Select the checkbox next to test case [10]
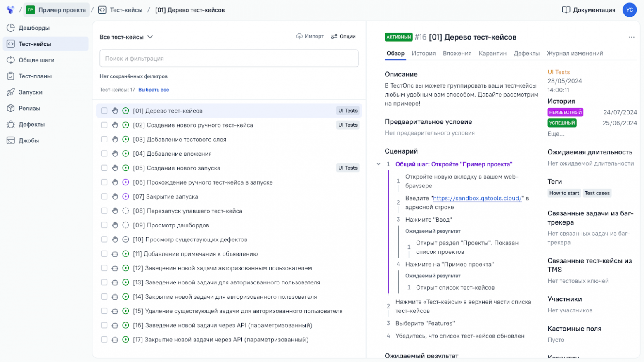This screenshot has height=362, width=644. 104,239
